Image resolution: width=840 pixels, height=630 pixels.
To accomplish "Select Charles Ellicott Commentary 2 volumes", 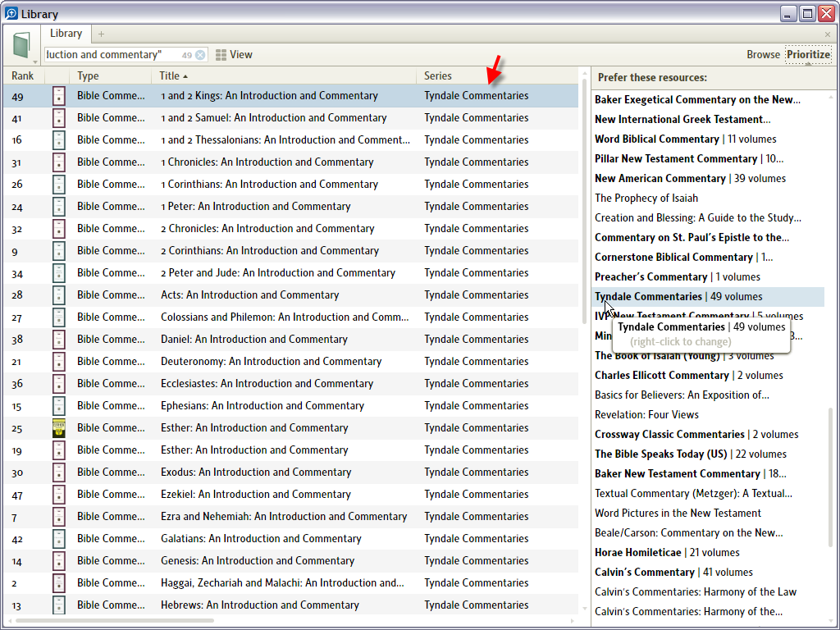I will point(688,376).
